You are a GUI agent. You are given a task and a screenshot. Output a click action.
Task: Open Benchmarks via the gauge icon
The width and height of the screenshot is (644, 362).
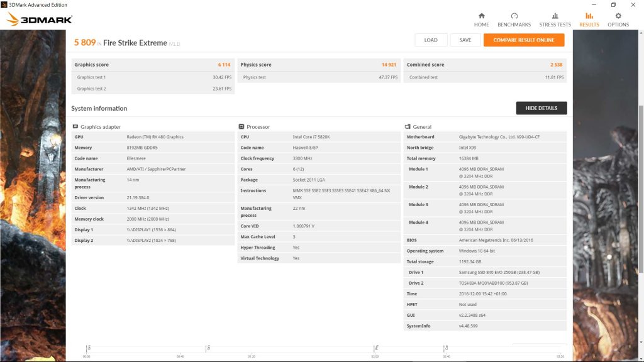(514, 16)
